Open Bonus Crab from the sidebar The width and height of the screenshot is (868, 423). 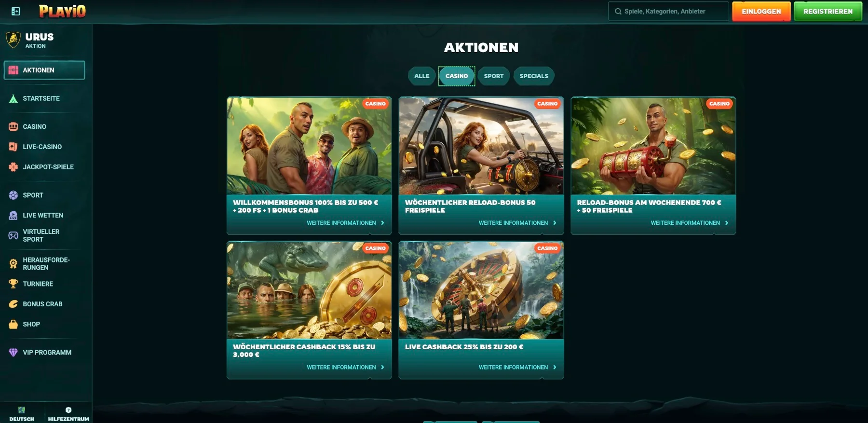click(x=44, y=304)
